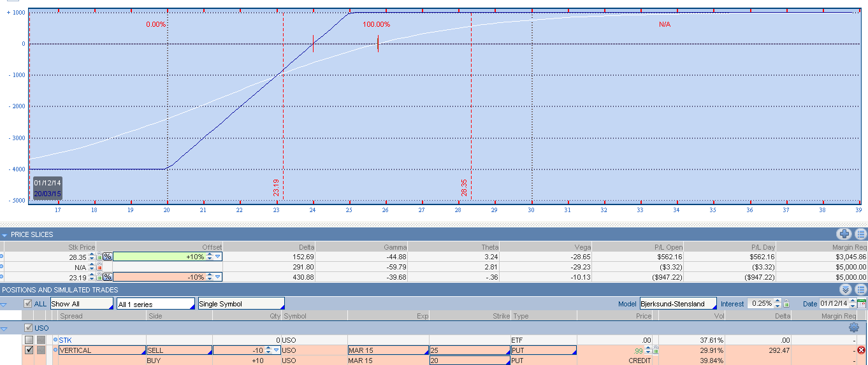The image size is (868, 365).
Task: Adjust the -10 quantity stepper
Action: (269, 350)
